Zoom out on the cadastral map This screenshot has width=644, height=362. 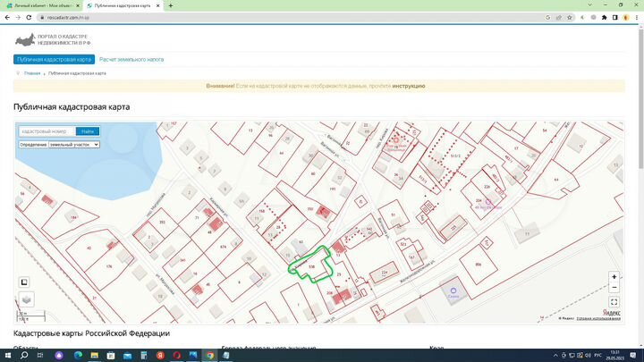click(614, 288)
